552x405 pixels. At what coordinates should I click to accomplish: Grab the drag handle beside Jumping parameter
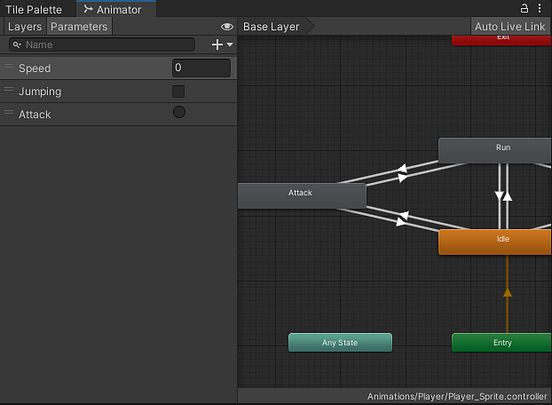9,89
